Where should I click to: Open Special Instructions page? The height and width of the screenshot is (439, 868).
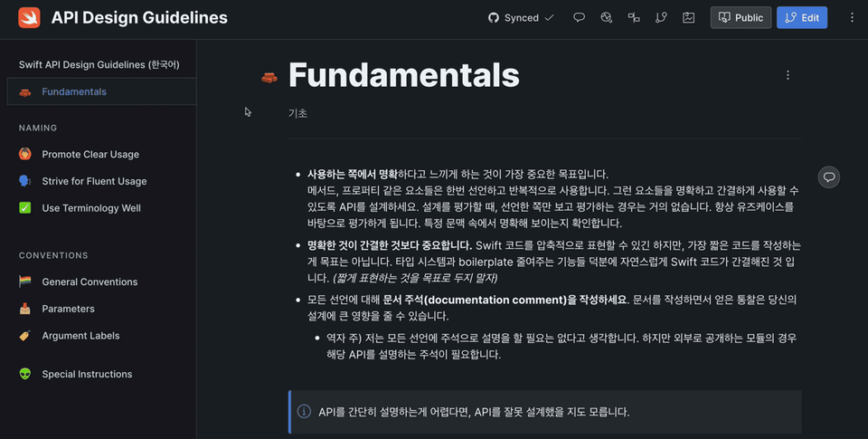click(x=87, y=374)
